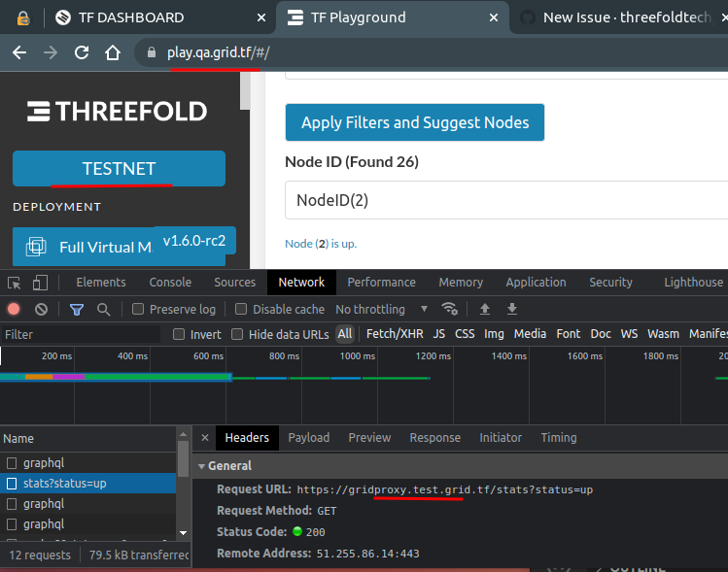Click the sidebar vertical scrollbar thumb
Screen dimensions: 728x572
pos(245,91)
